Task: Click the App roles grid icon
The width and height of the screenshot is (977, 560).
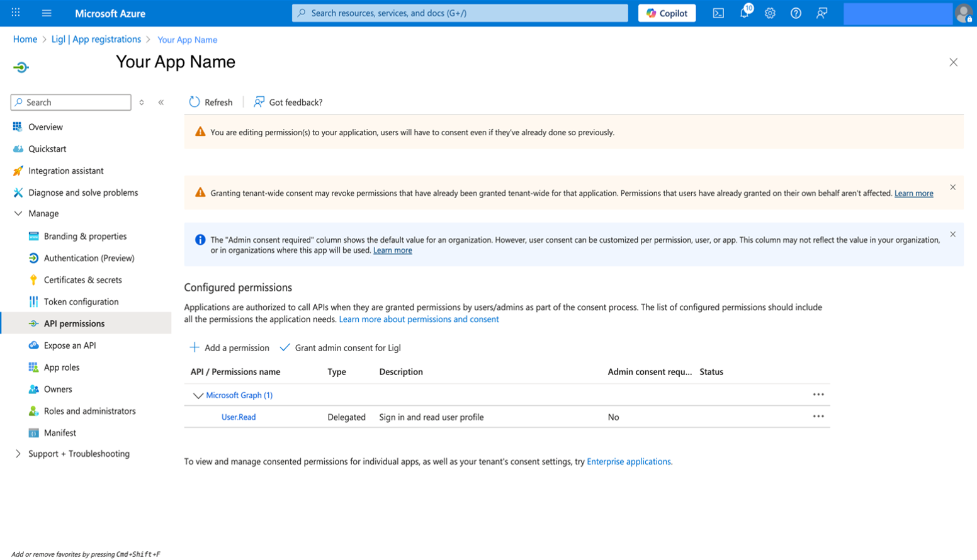Action: coord(33,367)
